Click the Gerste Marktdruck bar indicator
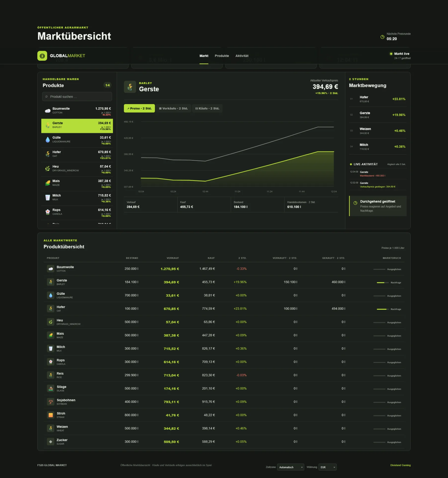Image resolution: width=448 pixels, height=478 pixels. click(x=383, y=283)
